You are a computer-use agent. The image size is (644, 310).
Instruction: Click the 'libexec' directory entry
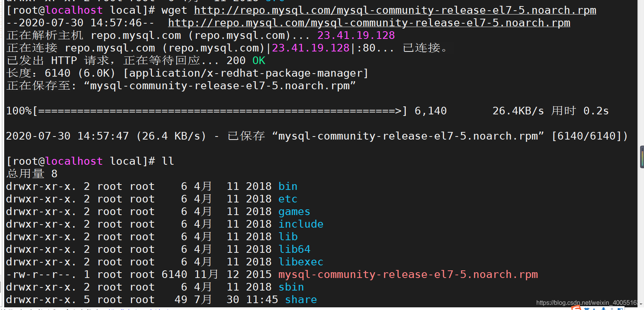pyautogui.click(x=301, y=262)
